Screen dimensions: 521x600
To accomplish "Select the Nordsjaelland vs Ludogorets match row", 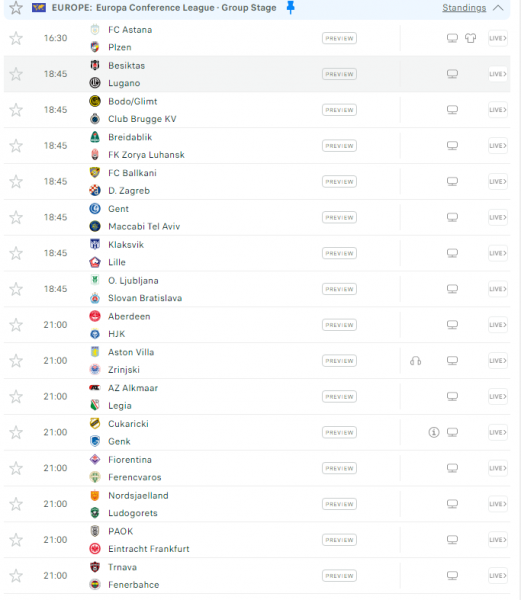I will pyautogui.click(x=257, y=504).
